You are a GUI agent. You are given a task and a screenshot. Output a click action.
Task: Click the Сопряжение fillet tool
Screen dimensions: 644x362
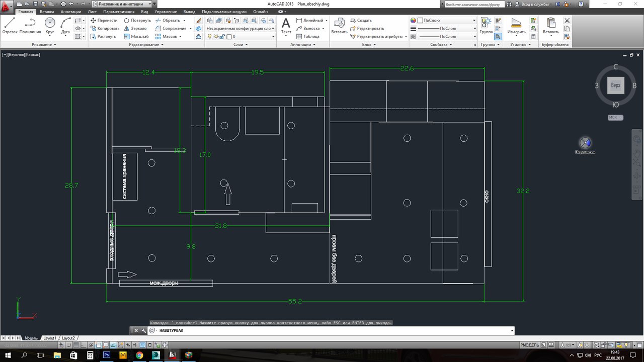pyautogui.click(x=171, y=29)
